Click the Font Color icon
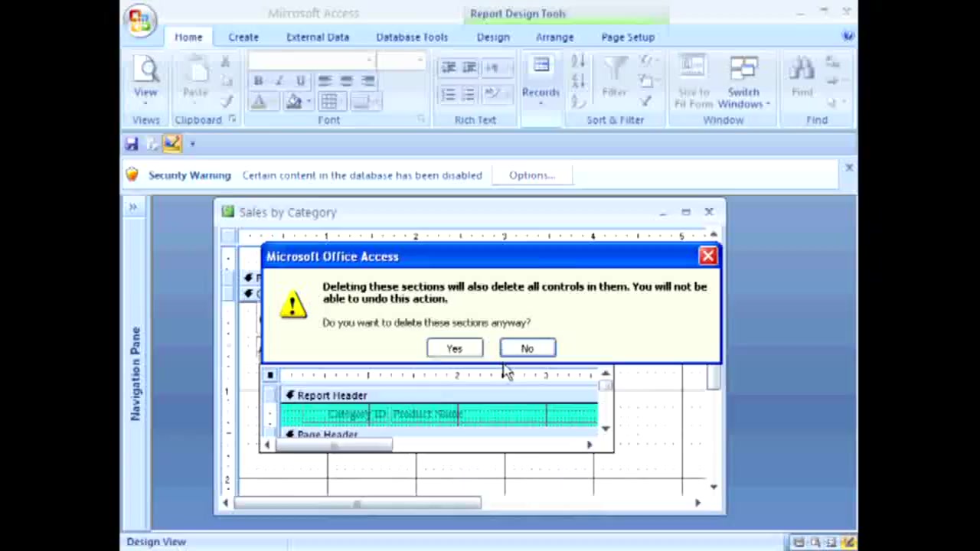The width and height of the screenshot is (980, 551). 258,100
